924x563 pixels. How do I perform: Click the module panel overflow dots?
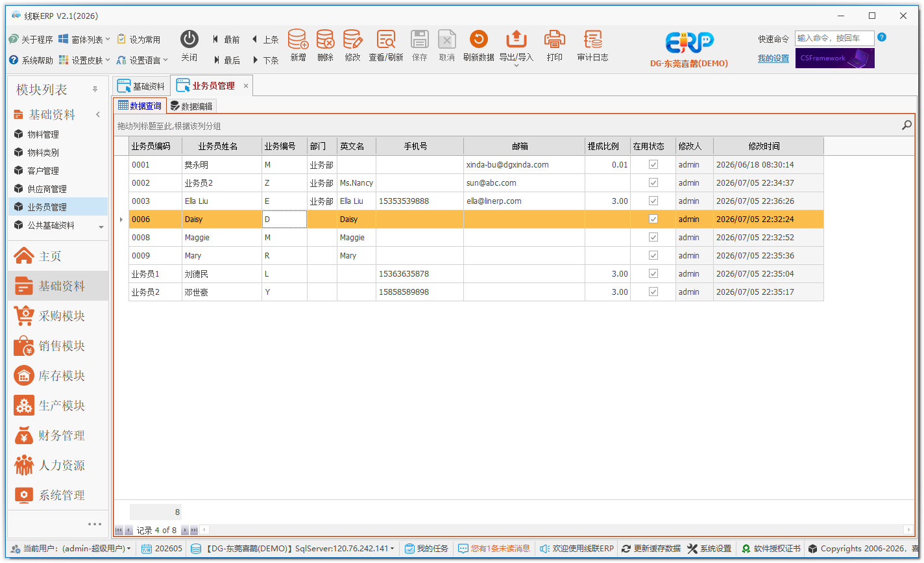(95, 524)
